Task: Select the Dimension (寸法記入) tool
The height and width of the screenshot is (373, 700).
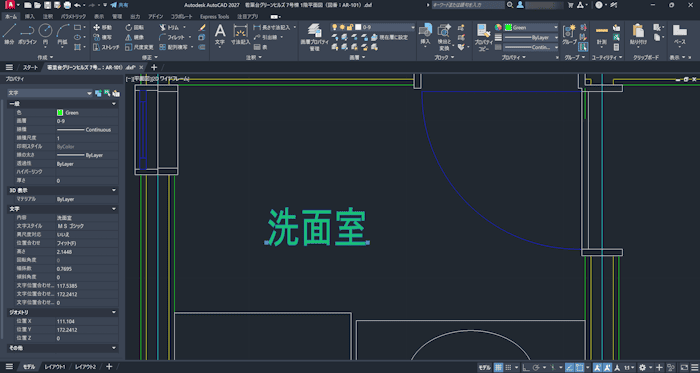Action: [x=241, y=34]
